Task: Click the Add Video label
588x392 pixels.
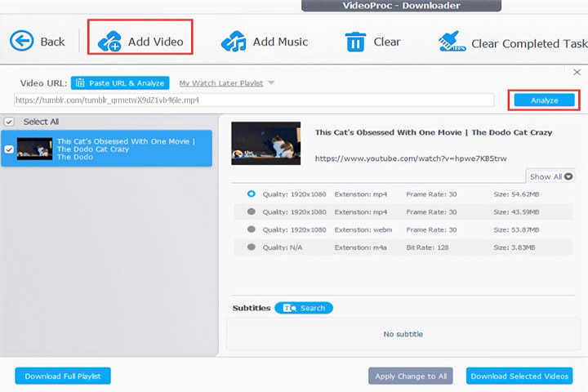Action: click(x=156, y=42)
